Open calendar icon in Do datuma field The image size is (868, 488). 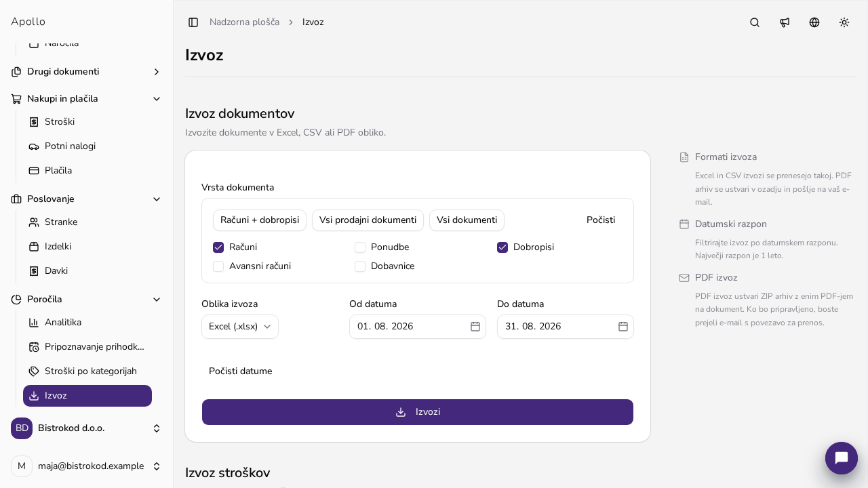click(623, 327)
